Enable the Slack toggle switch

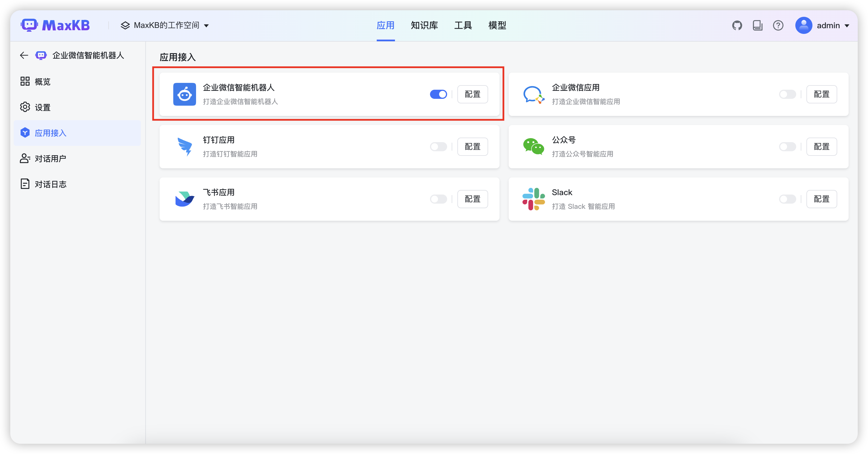(787, 199)
